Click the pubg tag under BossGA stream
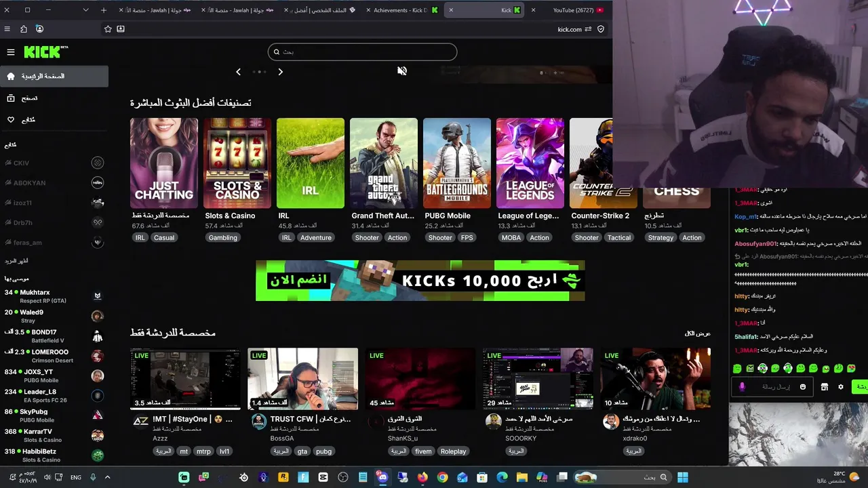The width and height of the screenshot is (868, 488). (323, 451)
